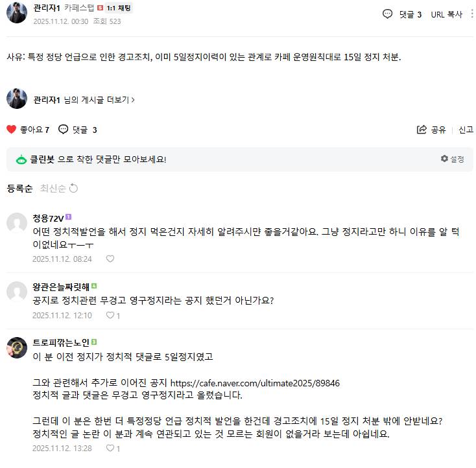Like 왕관은늘짜릿해's comment heart
Image resolution: width=476 pixels, height=468 pixels.
(110, 316)
